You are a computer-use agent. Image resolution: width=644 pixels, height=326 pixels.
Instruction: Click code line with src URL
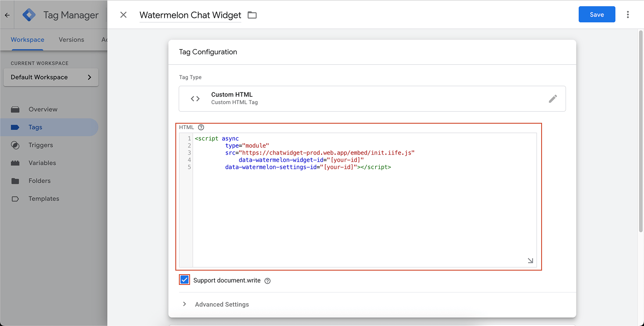320,153
